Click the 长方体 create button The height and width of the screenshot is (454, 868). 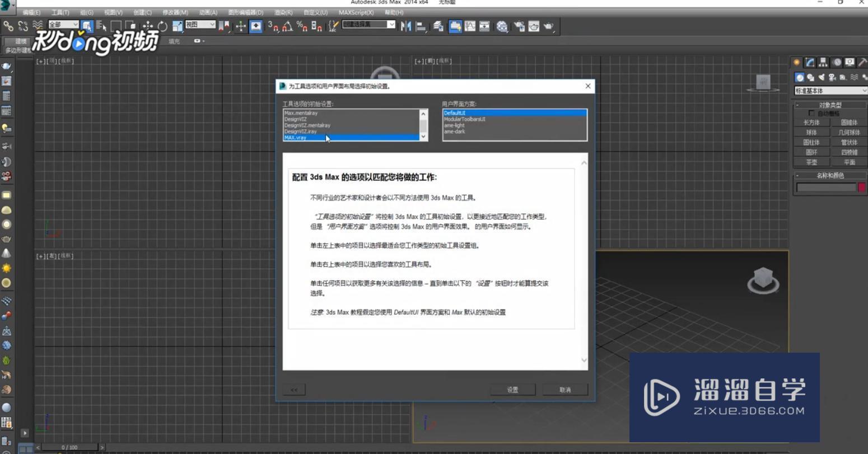[x=811, y=123]
